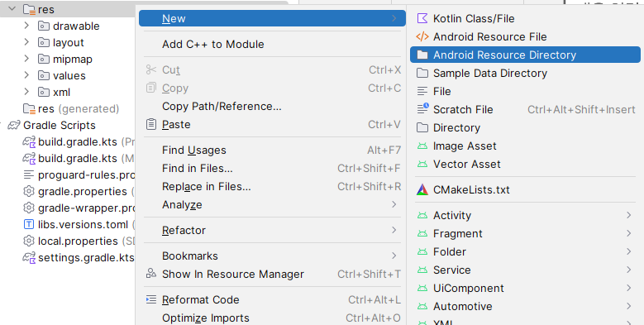
Task: Click the Image Asset android icon
Action: coord(422,146)
